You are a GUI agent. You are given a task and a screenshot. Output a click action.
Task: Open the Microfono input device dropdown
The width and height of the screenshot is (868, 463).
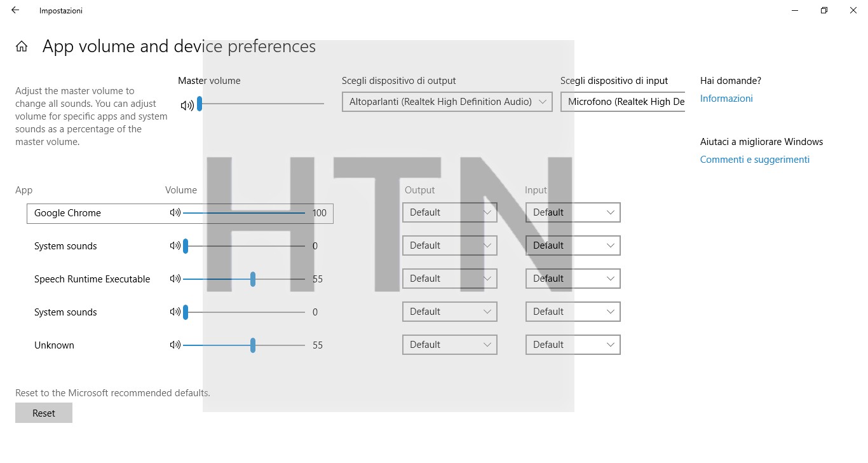[x=622, y=102]
